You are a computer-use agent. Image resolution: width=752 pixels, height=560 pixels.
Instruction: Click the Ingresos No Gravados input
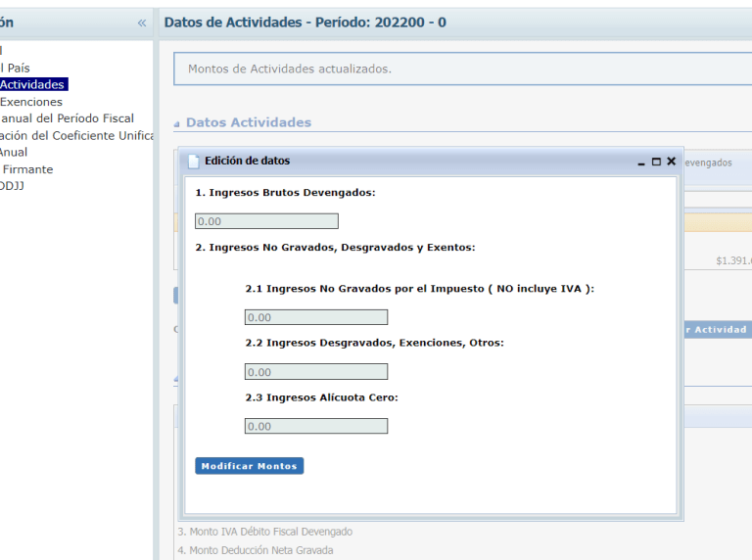click(315, 317)
